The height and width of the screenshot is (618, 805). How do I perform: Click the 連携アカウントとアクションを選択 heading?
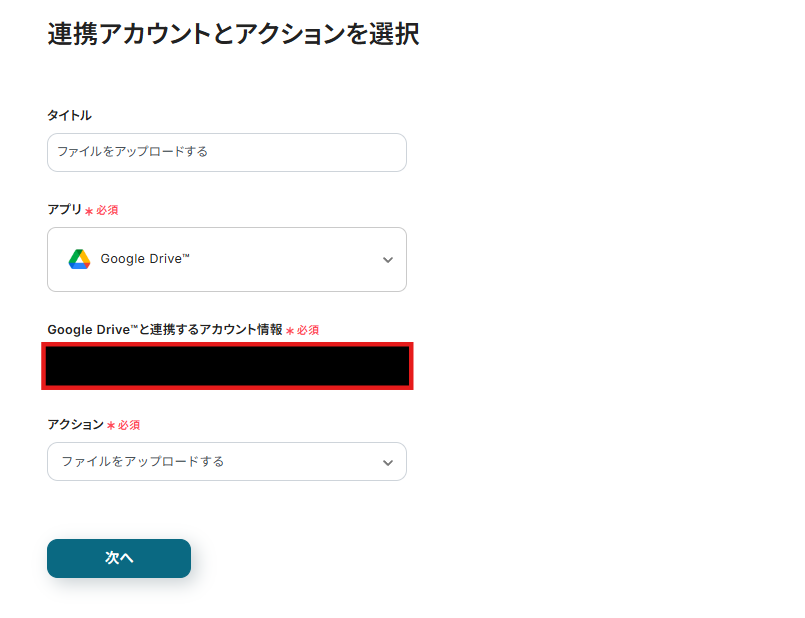click(x=233, y=34)
